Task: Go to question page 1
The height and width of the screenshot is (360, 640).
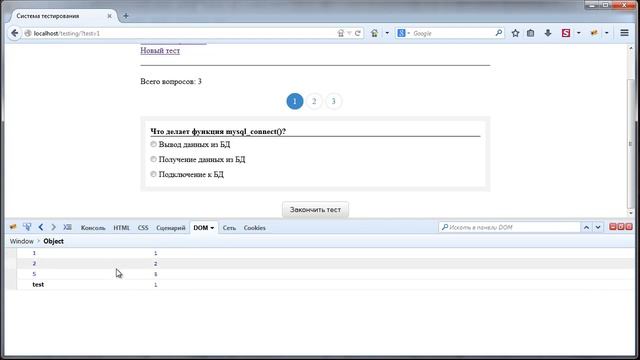Action: click(295, 101)
